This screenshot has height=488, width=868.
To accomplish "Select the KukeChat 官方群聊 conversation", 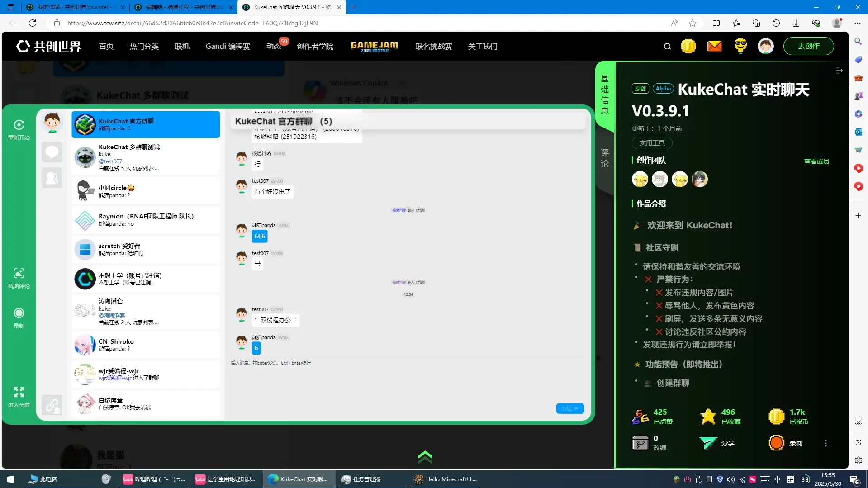I will pos(146,124).
